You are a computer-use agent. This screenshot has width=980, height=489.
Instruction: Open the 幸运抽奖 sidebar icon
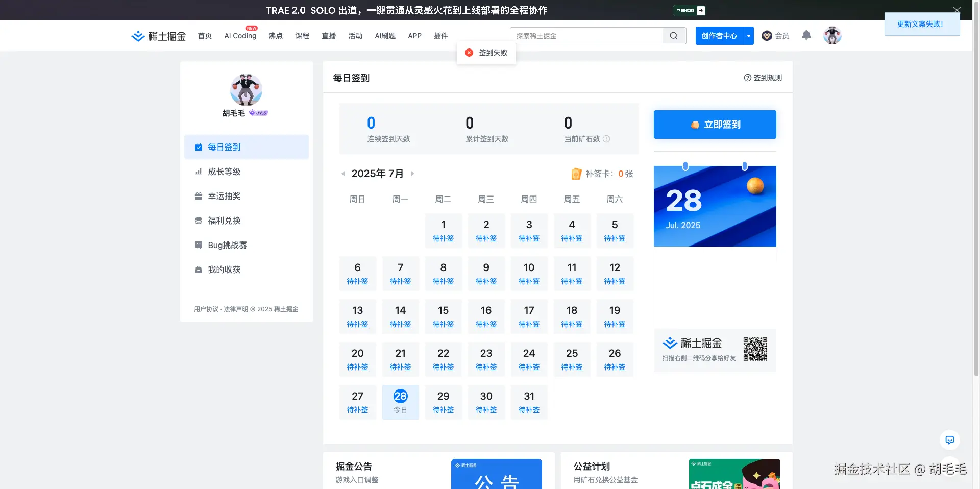[198, 195]
